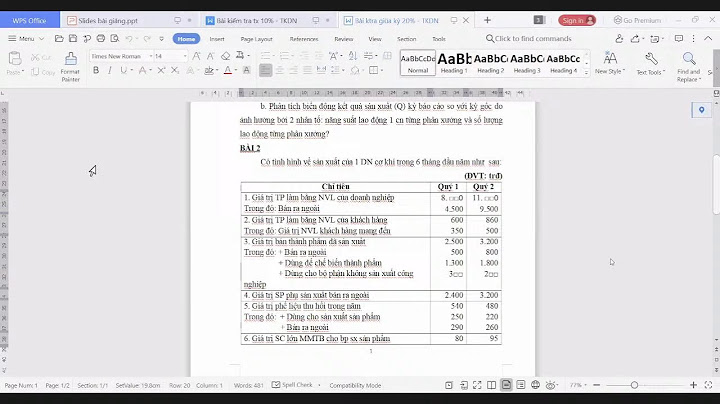
Task: Toggle Justify paragraph alignment
Action: 307,70
